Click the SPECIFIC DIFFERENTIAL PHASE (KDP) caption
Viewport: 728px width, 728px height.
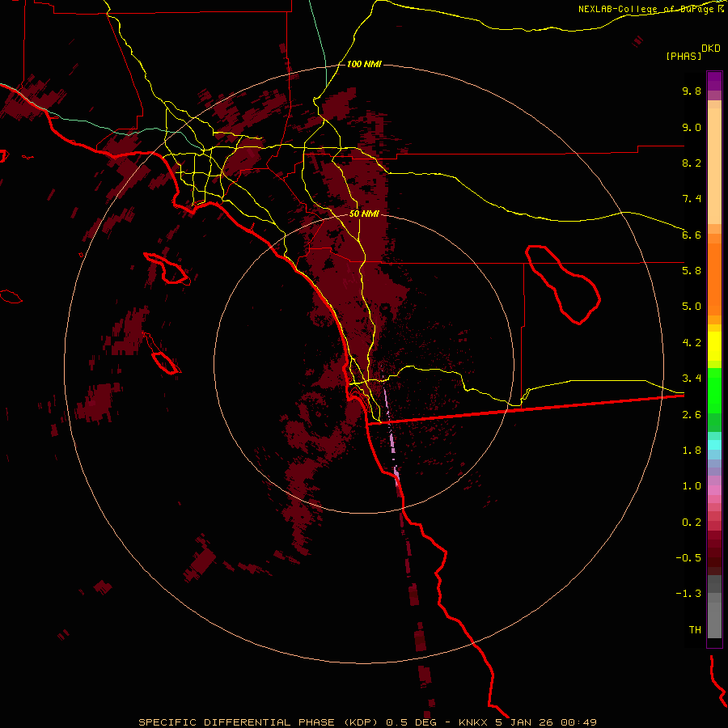(260, 722)
